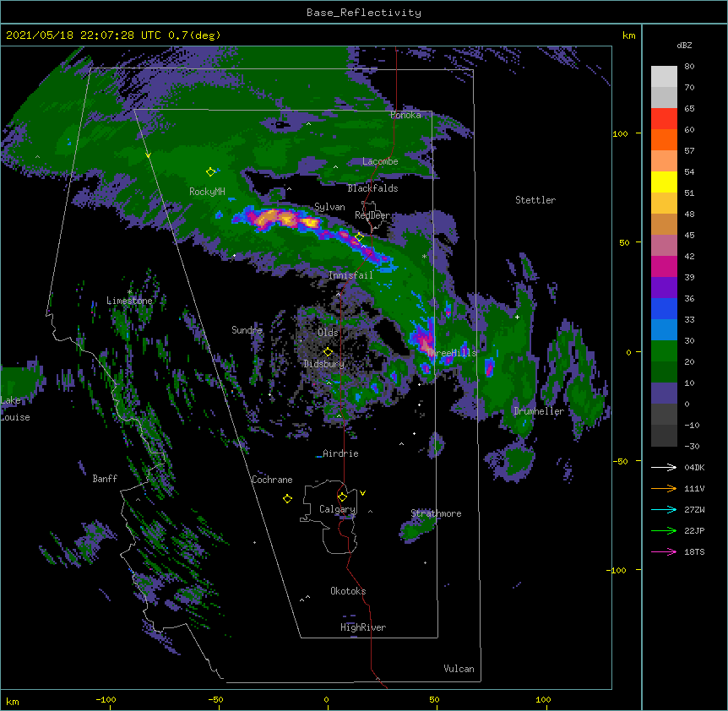Click the Airdrie town label
This screenshot has width=728, height=711.
[x=341, y=453]
